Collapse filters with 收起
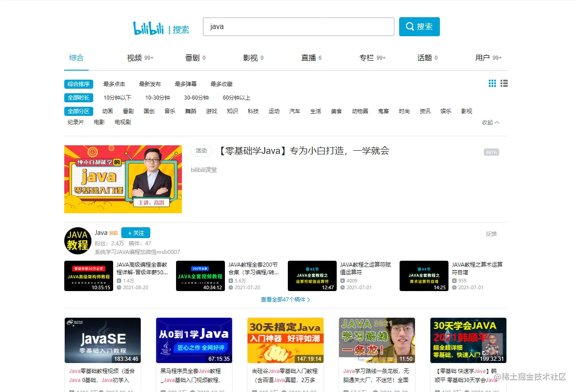Image resolution: width=577 pixels, height=392 pixels. [491, 123]
